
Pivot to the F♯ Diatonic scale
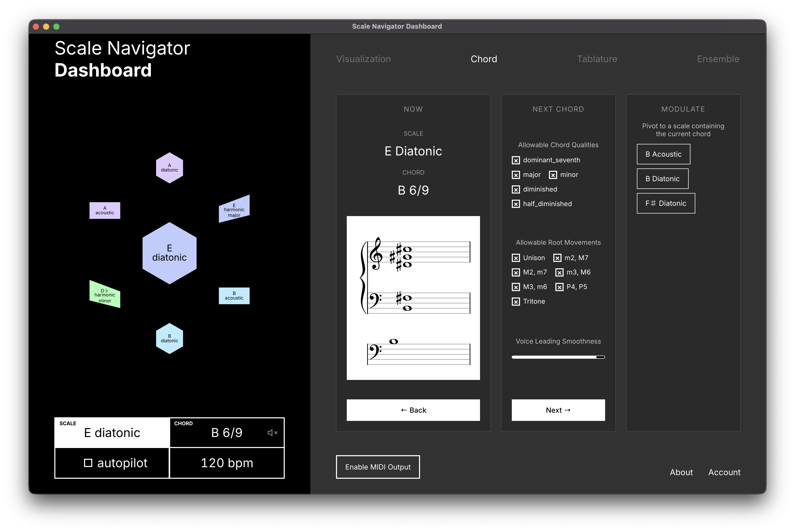[666, 203]
